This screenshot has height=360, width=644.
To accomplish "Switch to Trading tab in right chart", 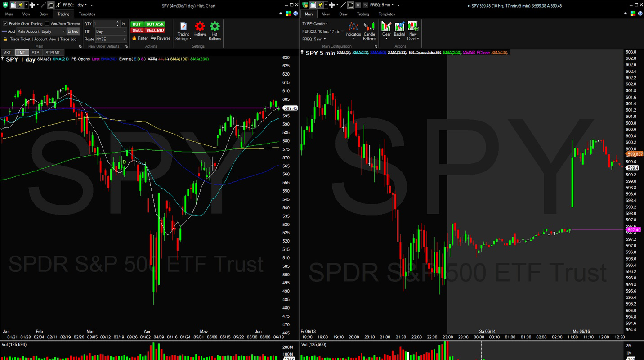I will (x=363, y=14).
